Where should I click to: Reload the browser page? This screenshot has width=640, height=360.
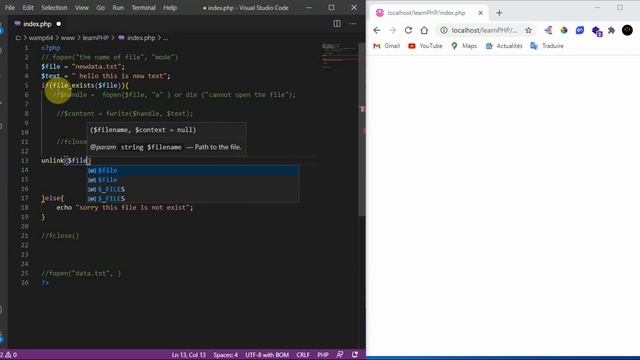pos(408,30)
